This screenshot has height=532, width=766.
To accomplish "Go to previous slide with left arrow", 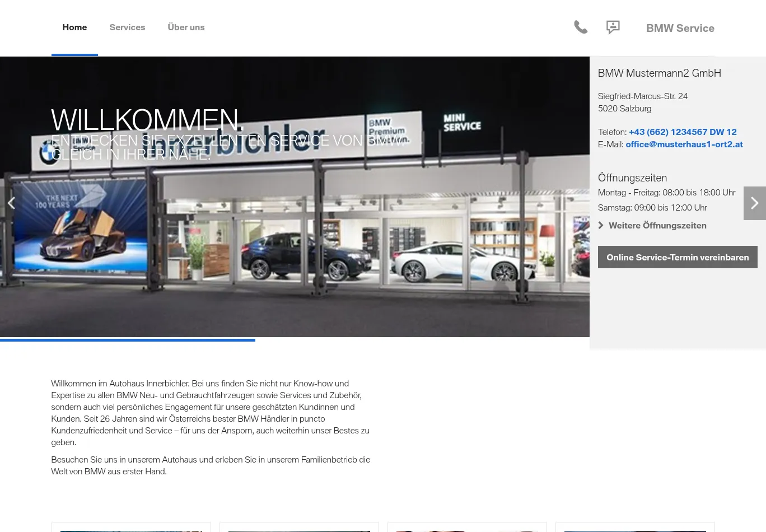I will point(11,203).
